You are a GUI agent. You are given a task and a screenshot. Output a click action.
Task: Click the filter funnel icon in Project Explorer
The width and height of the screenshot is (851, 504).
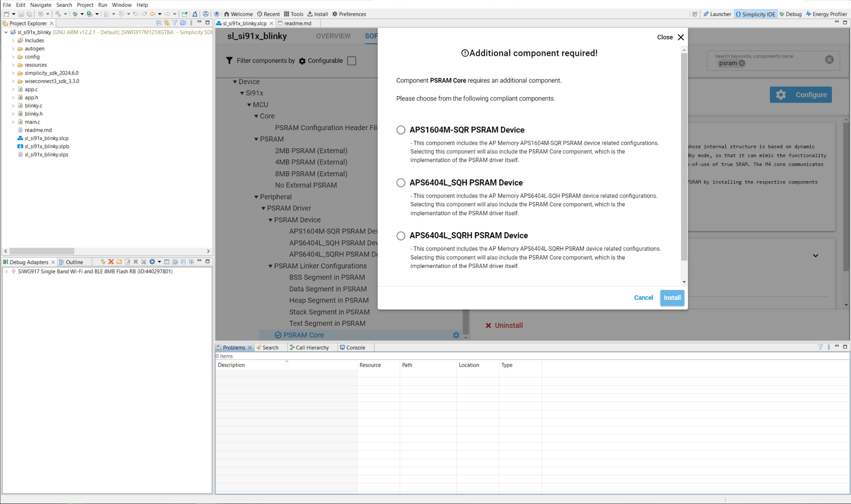175,23
